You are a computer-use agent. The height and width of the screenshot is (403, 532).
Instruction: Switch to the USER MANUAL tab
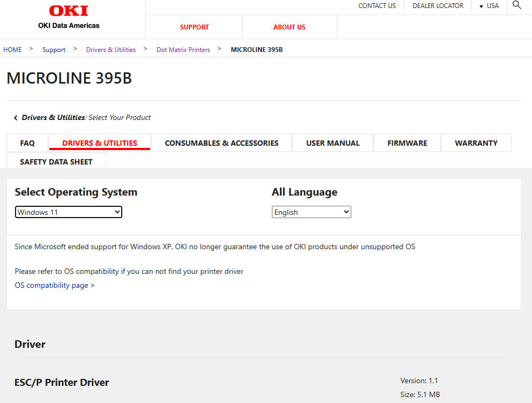(332, 143)
